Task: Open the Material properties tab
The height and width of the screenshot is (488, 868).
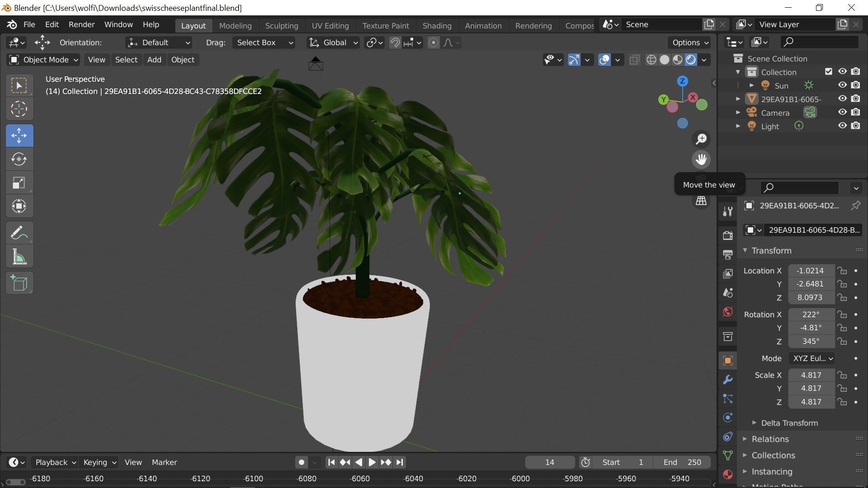Action: pyautogui.click(x=727, y=474)
